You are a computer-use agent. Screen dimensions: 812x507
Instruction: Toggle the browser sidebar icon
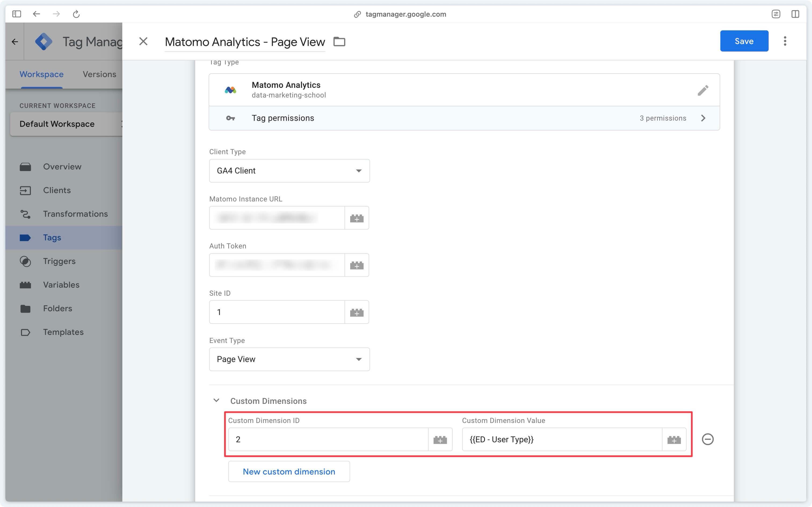[16, 14]
